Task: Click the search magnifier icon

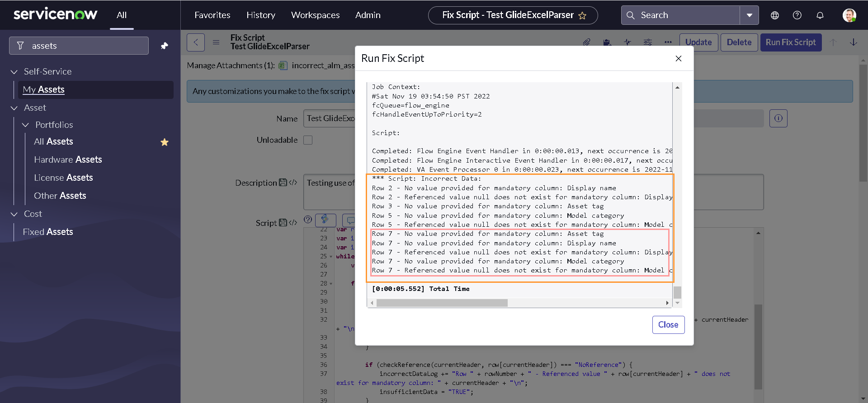Action: [631, 15]
